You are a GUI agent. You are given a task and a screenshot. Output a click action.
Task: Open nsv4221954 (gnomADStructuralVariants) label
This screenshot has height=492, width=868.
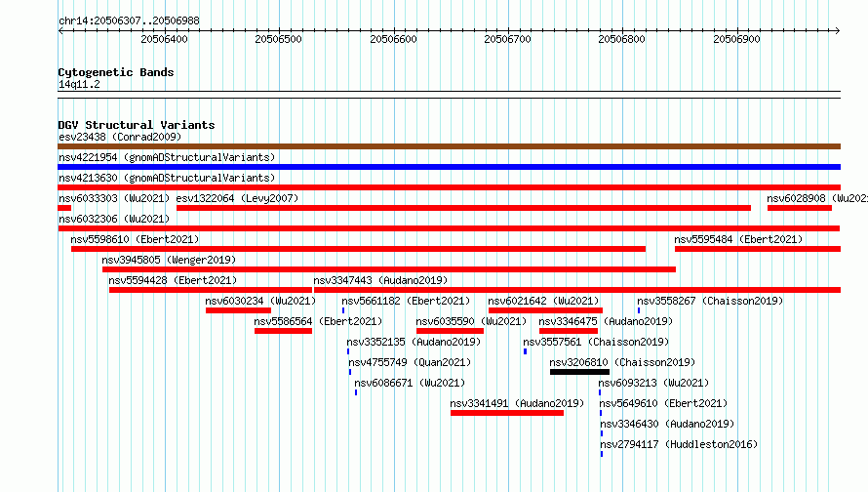pyautogui.click(x=167, y=157)
